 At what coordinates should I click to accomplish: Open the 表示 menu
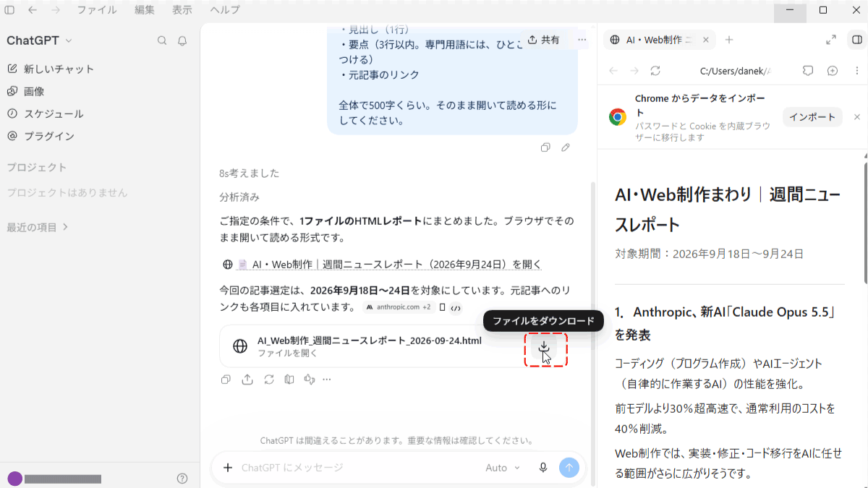(182, 10)
